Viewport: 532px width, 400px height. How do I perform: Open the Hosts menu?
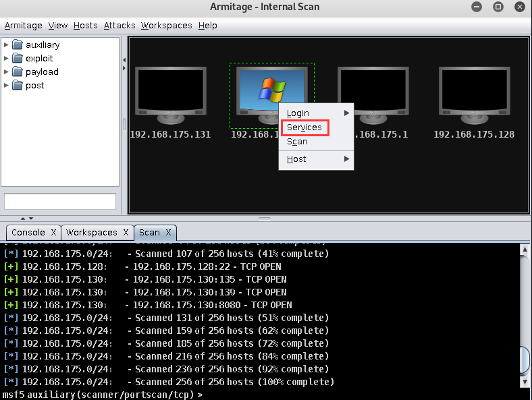[x=86, y=26]
